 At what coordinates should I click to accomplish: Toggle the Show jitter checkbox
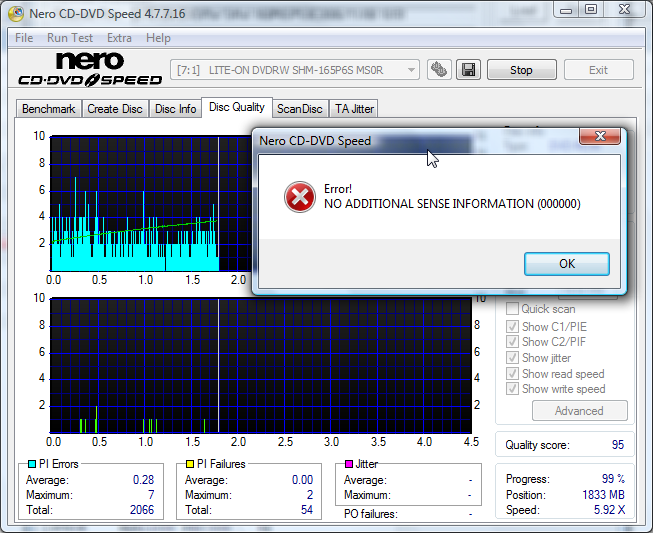pyautogui.click(x=512, y=358)
